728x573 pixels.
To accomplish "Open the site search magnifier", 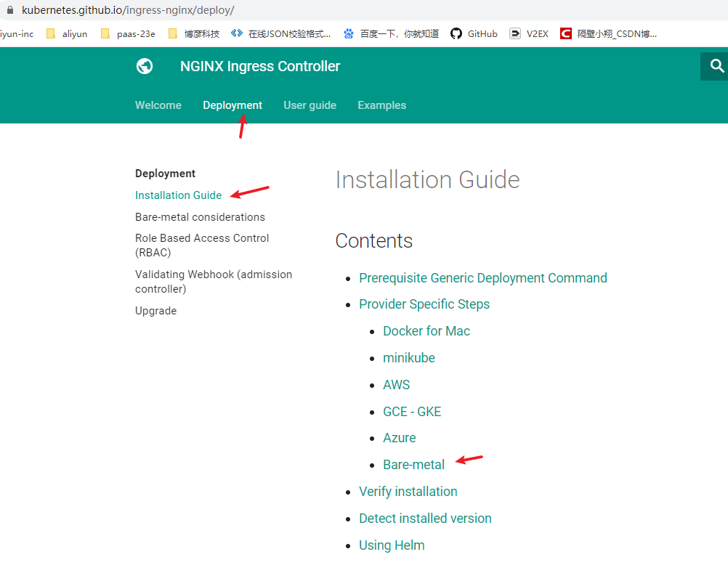I will pos(716,66).
